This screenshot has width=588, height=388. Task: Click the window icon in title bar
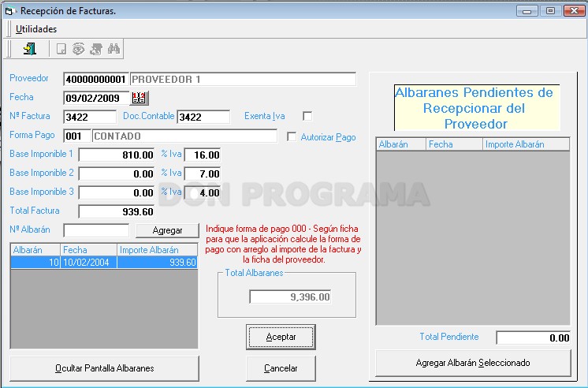[x=8, y=12]
